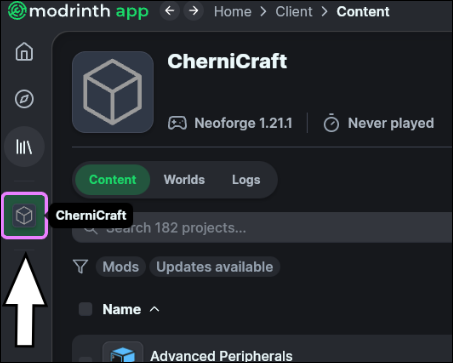The width and height of the screenshot is (453, 363).
Task: Click the Never played label
Action: pyautogui.click(x=391, y=123)
